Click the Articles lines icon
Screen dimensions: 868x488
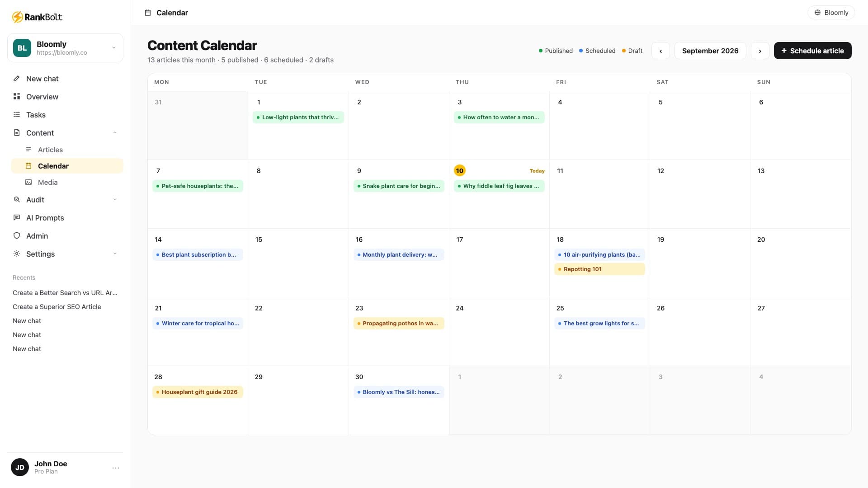[28, 150]
